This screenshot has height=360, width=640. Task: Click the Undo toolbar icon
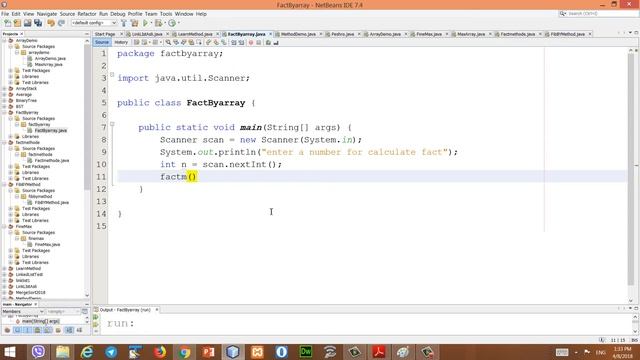(x=51, y=23)
